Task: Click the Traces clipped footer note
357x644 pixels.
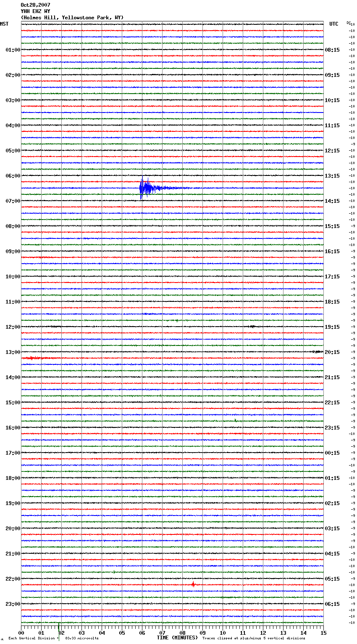Action: [254, 639]
